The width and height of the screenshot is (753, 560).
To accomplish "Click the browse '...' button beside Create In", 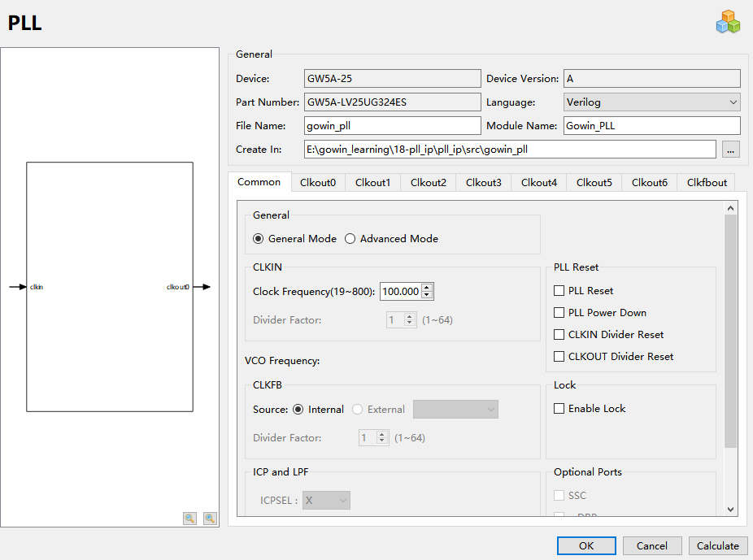I will click(730, 150).
